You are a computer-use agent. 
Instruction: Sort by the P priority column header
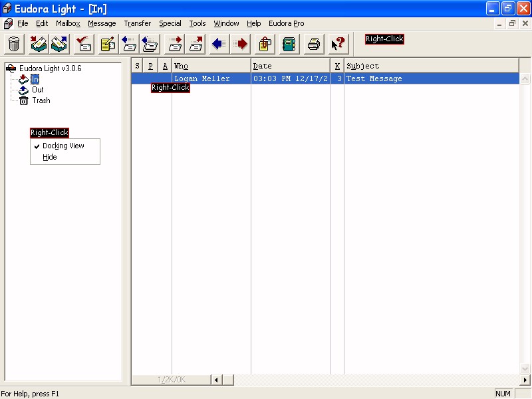pyautogui.click(x=150, y=65)
